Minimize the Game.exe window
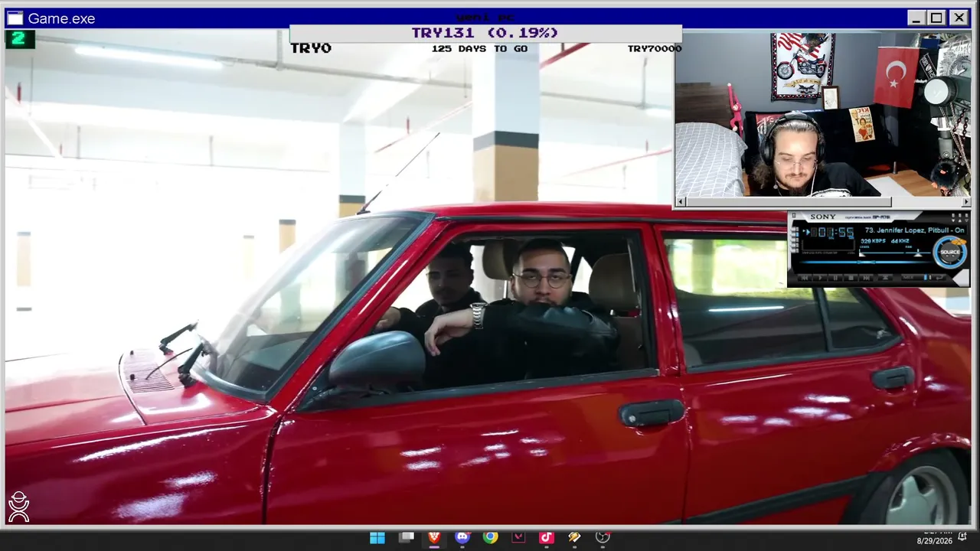 pos(916,18)
